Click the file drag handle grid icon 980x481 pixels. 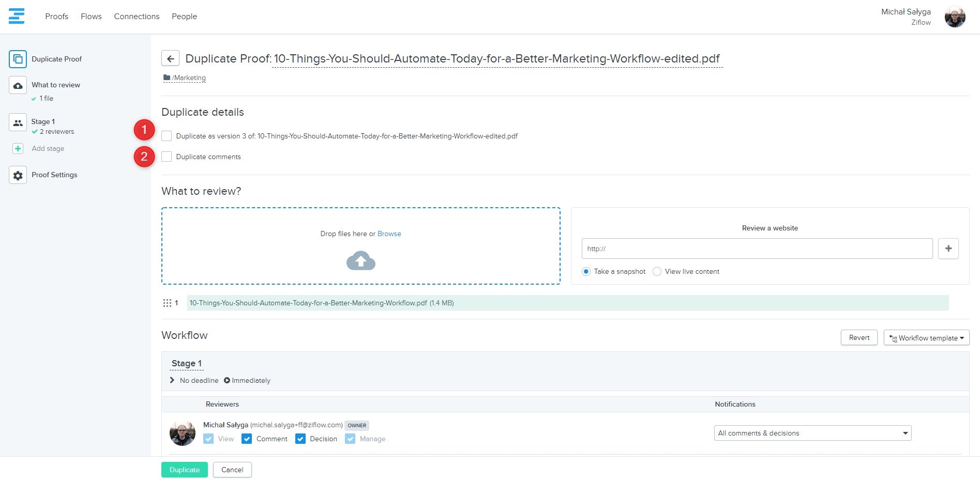pyautogui.click(x=167, y=303)
